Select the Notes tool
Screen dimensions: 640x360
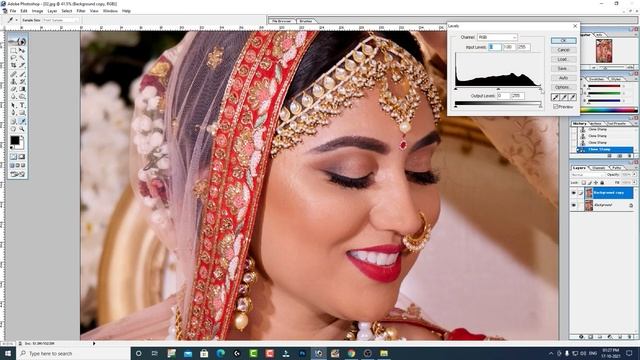13,121
